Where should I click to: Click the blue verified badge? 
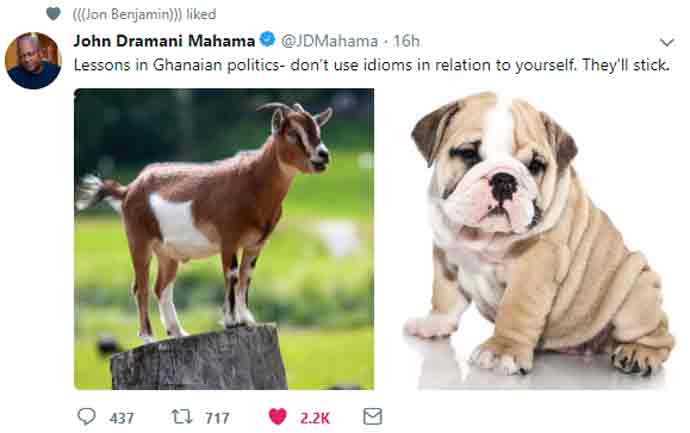[267, 41]
